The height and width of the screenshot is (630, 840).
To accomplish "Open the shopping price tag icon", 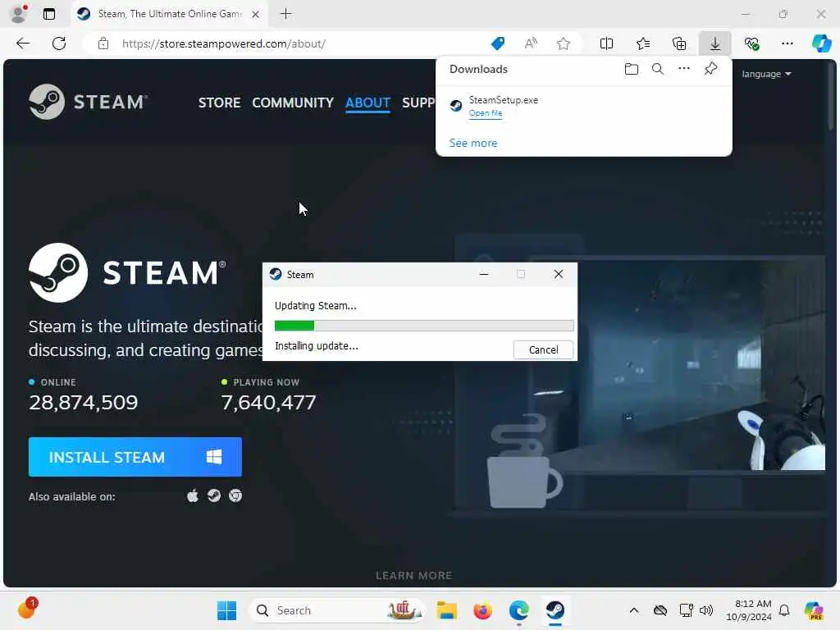I will click(498, 43).
